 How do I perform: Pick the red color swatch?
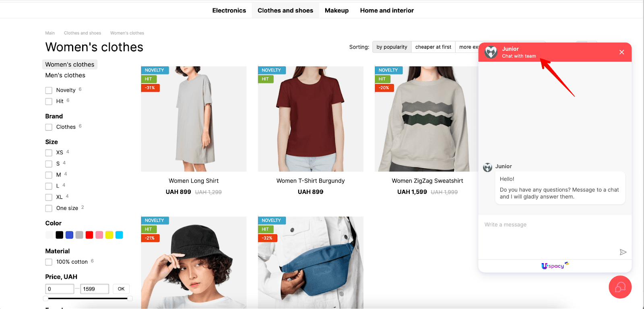[89, 235]
